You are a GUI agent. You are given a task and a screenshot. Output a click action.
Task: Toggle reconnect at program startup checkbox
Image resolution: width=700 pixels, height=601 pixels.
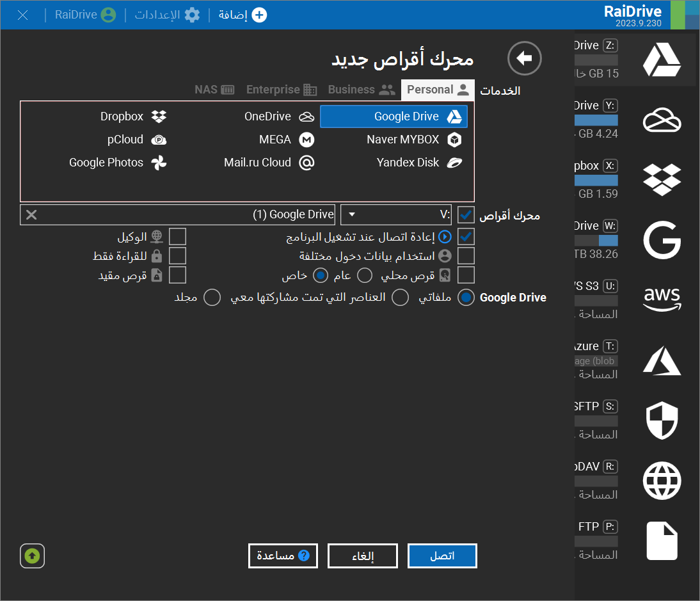click(466, 237)
